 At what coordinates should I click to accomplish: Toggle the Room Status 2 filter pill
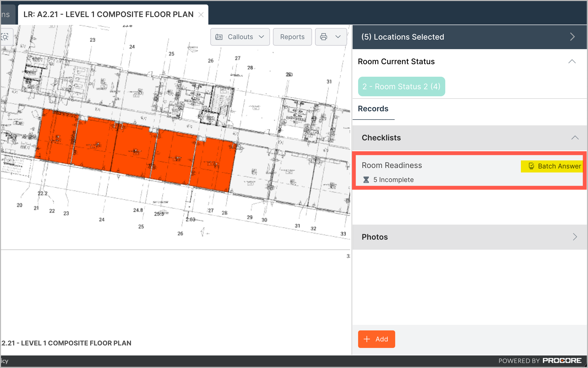coord(401,86)
